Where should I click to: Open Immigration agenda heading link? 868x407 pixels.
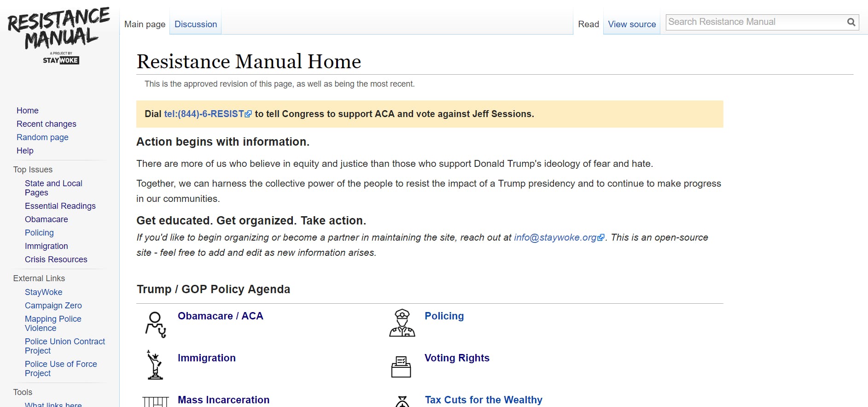tap(207, 358)
